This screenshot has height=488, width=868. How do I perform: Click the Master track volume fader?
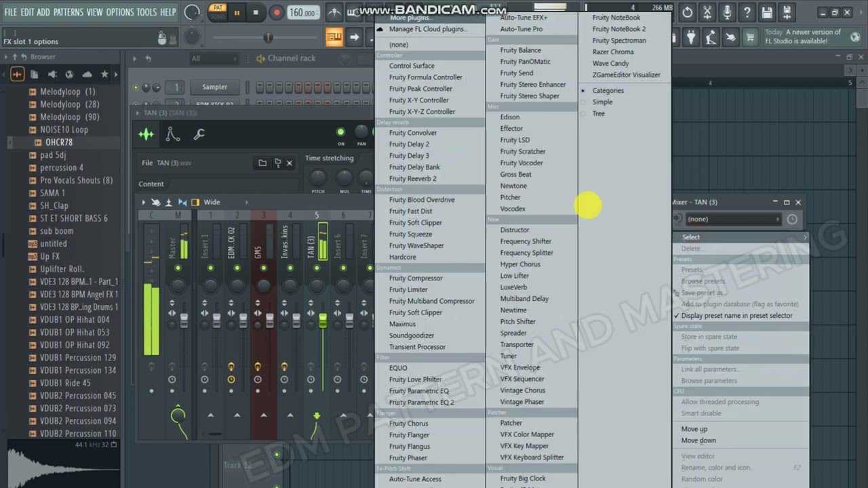point(184,321)
